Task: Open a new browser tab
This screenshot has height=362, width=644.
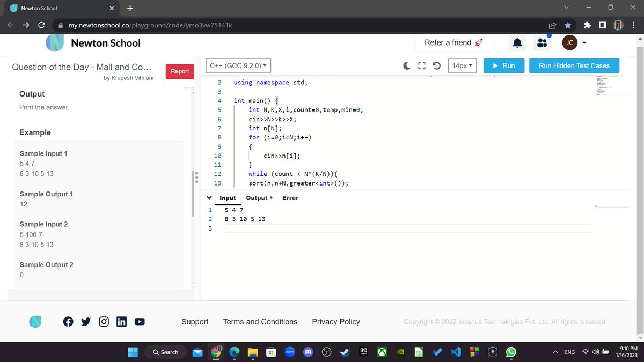Action: (130, 8)
